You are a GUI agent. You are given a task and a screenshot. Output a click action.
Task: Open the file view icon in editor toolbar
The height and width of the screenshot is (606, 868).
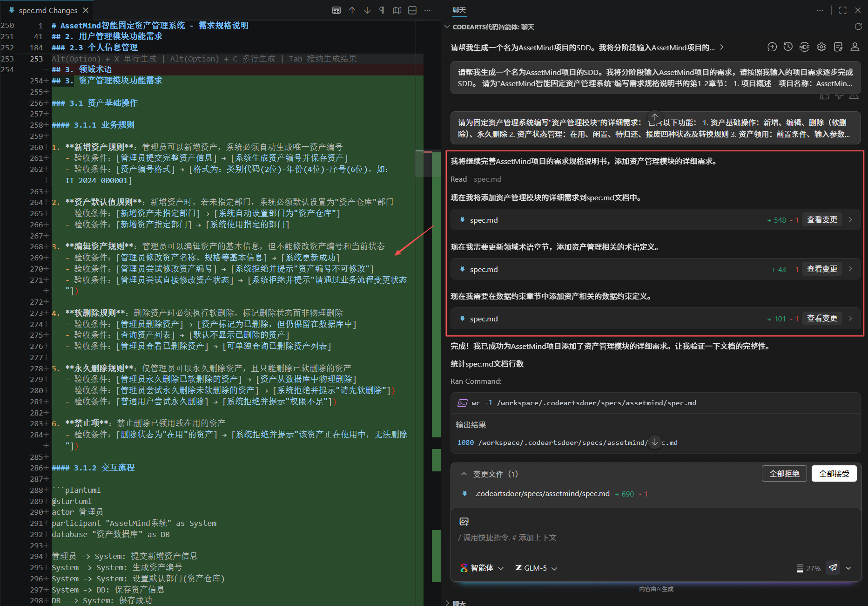(336, 10)
